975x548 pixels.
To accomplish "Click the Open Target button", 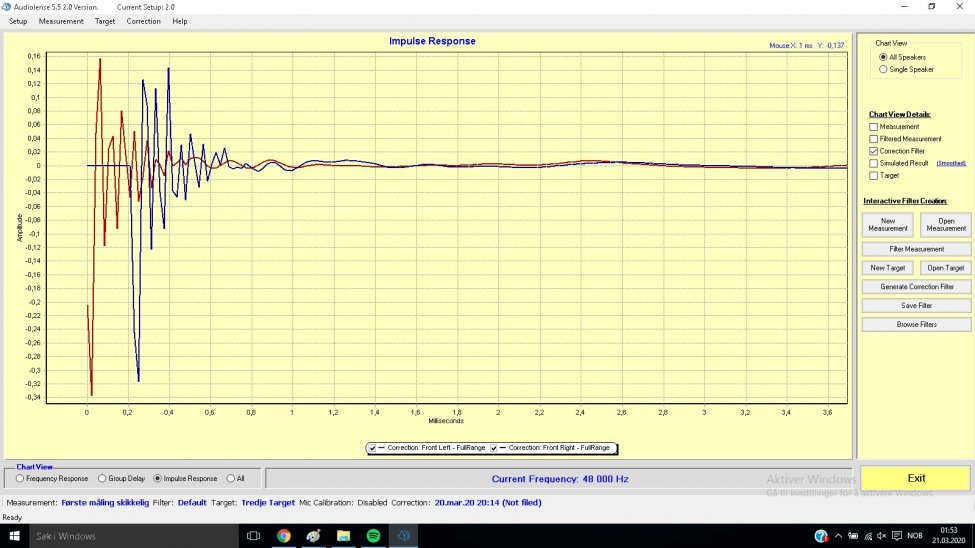I will (x=946, y=268).
